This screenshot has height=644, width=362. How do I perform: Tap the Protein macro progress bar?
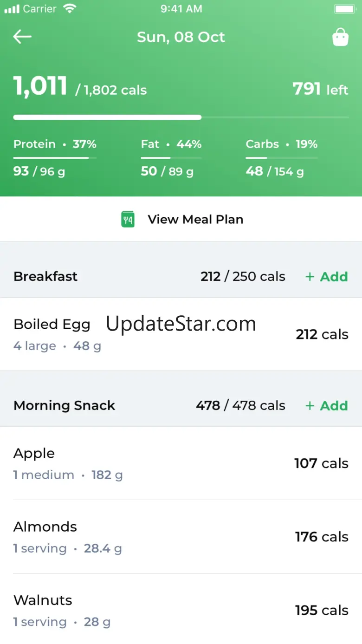point(55,158)
